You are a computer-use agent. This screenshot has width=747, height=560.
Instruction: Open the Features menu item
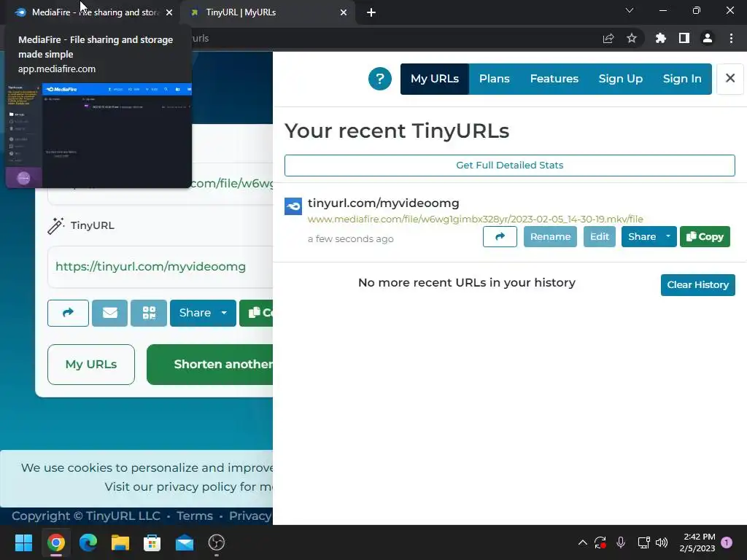[554, 79]
